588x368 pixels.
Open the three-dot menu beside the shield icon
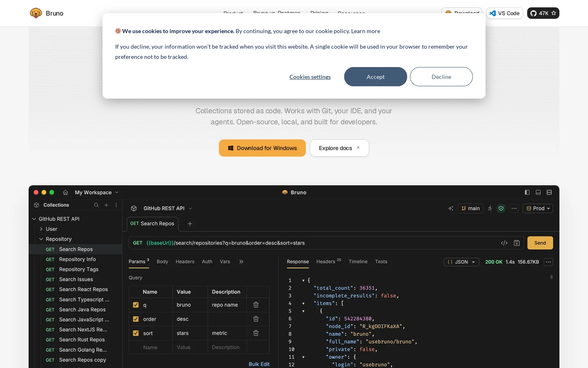[x=514, y=209]
